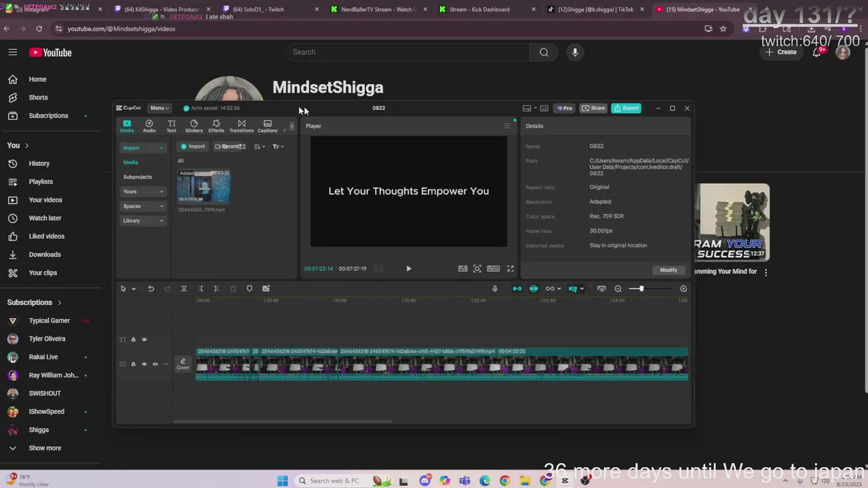Click the Cover button on the main track

(x=182, y=364)
